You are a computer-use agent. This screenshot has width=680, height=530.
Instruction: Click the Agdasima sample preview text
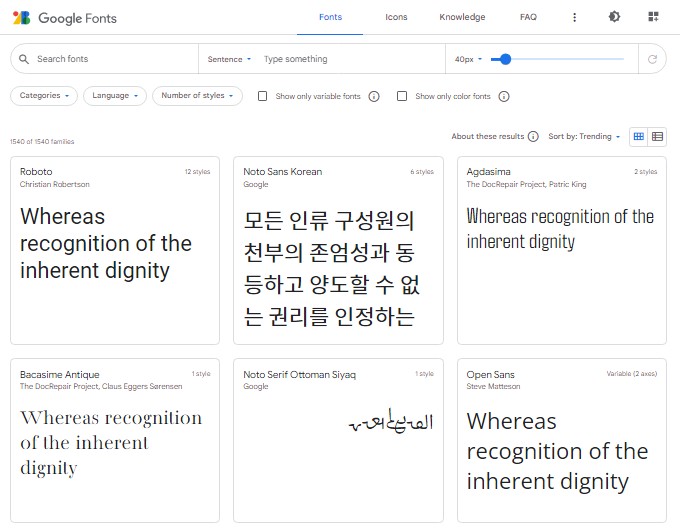pyautogui.click(x=560, y=229)
